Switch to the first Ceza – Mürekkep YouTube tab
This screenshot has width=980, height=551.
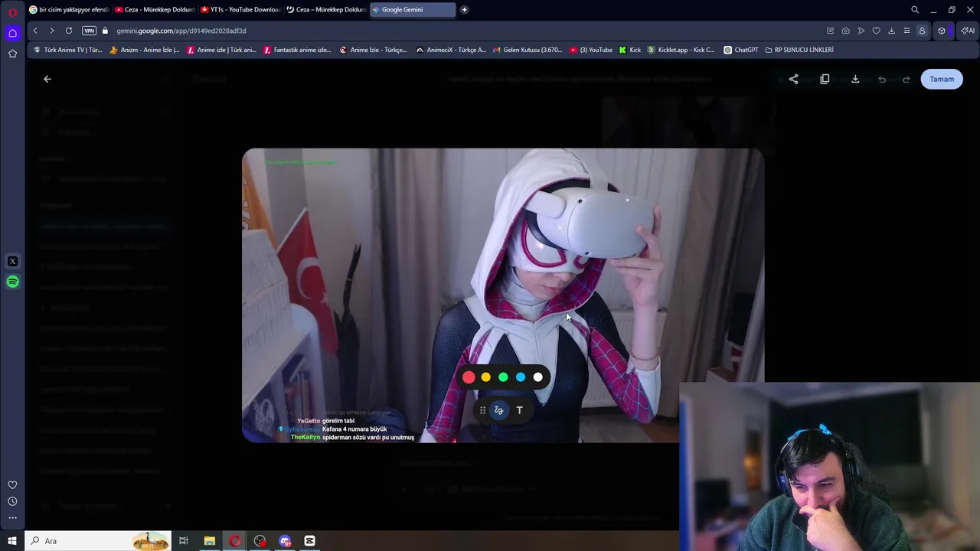(x=155, y=10)
